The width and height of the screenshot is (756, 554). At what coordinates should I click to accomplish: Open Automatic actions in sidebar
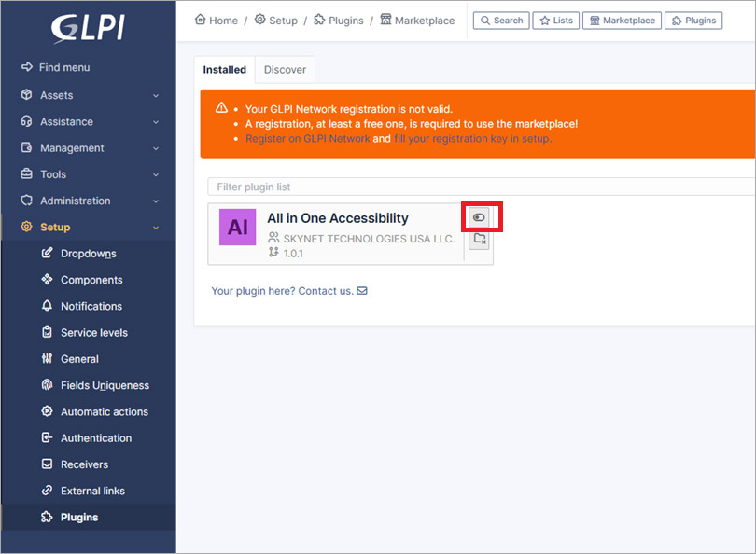(104, 411)
